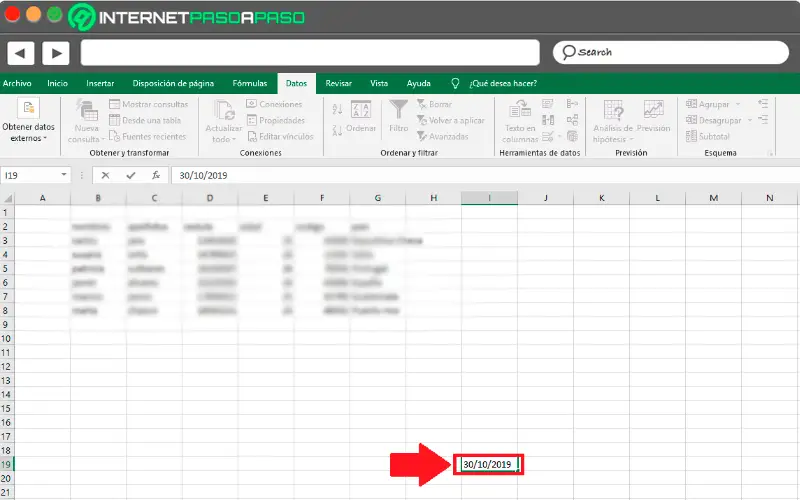
Task: Open Disposición de página tab
Action: tap(173, 83)
